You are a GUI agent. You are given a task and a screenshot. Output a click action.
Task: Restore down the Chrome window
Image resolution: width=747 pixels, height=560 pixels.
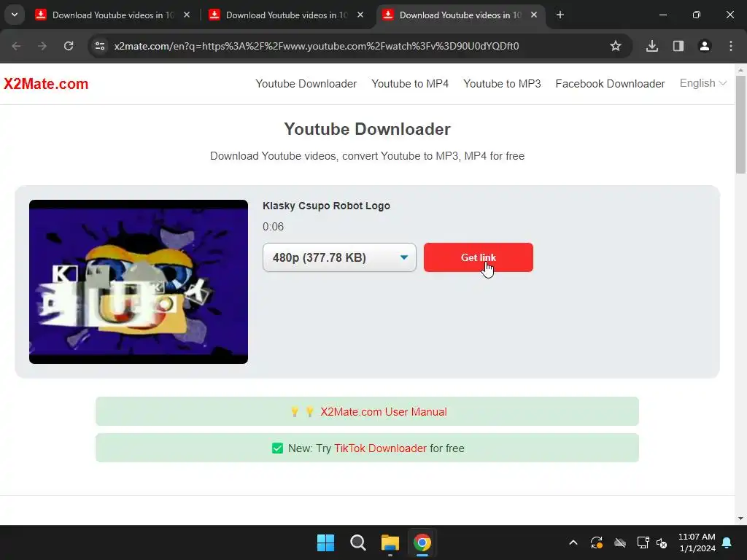[697, 15]
